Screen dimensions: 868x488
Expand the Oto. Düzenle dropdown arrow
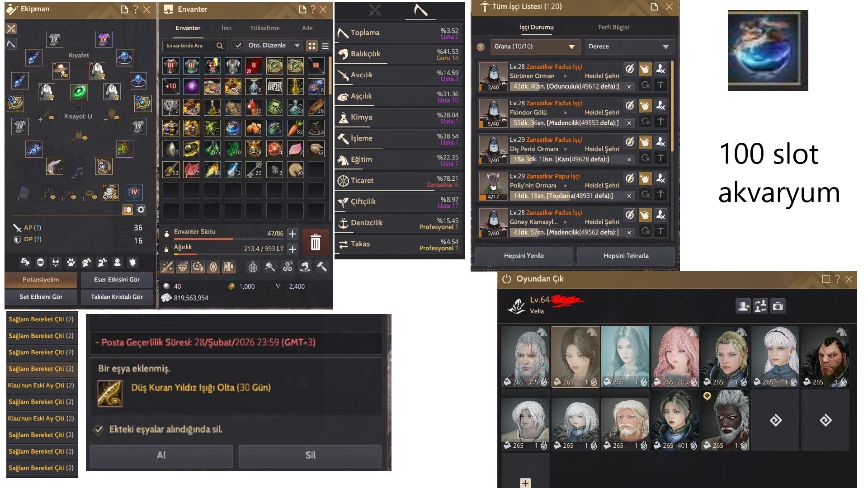[297, 46]
